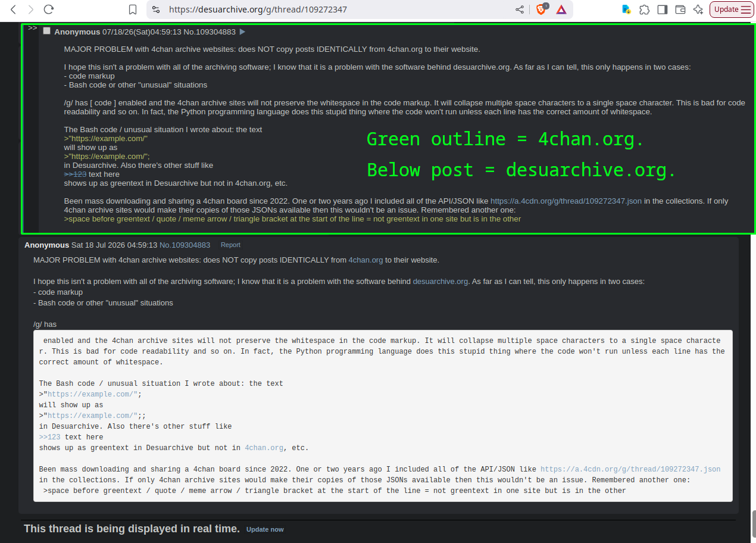Click first https://example.com/ link in code block

92,394
